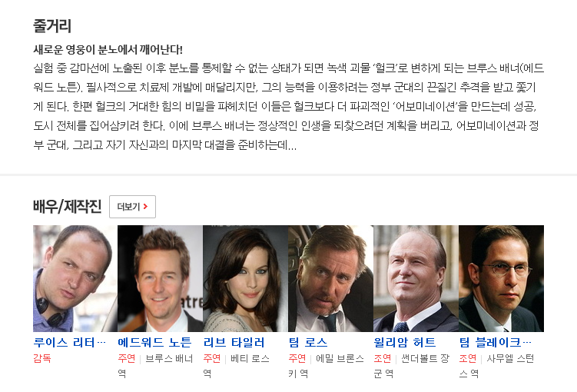The width and height of the screenshot is (577, 392).
Task: Click 썬더볼트 장군 역 role text
Action: (412, 366)
